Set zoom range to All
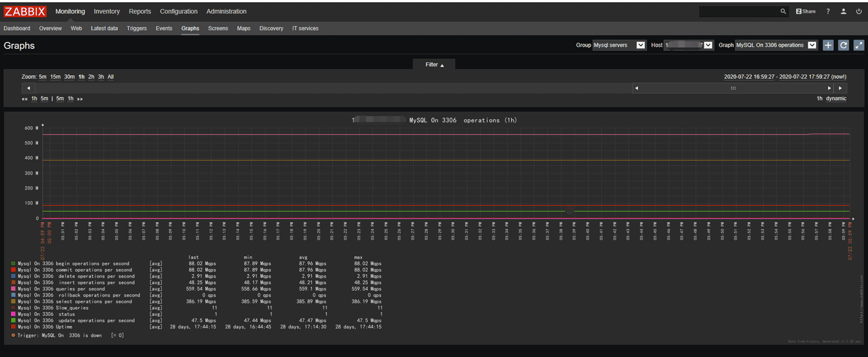This screenshot has height=357, width=868. pos(110,77)
